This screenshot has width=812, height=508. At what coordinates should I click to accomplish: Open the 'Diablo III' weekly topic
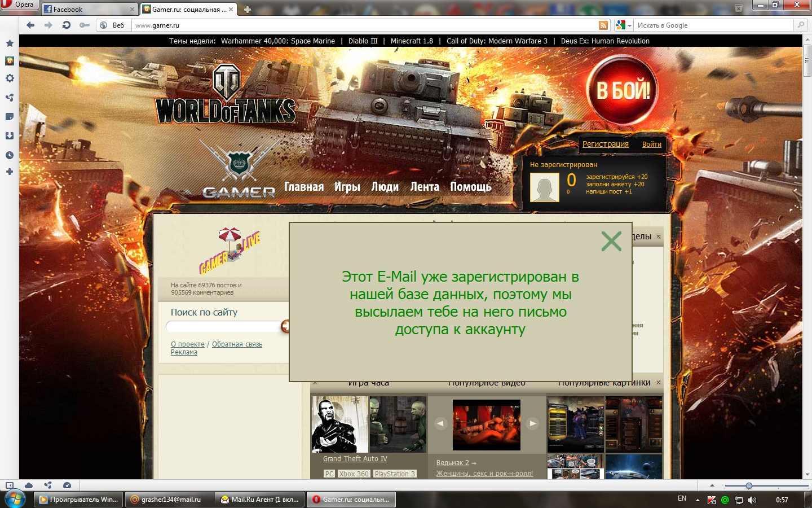(x=363, y=41)
